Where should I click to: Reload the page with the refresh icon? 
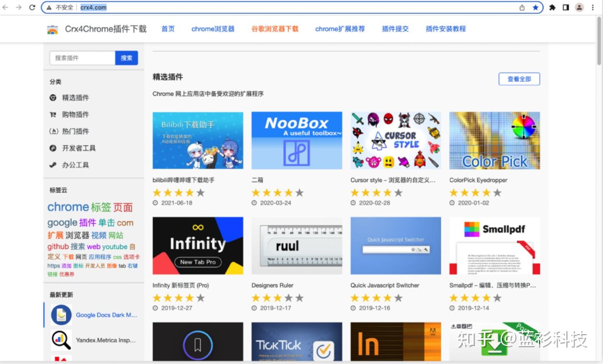click(x=32, y=8)
